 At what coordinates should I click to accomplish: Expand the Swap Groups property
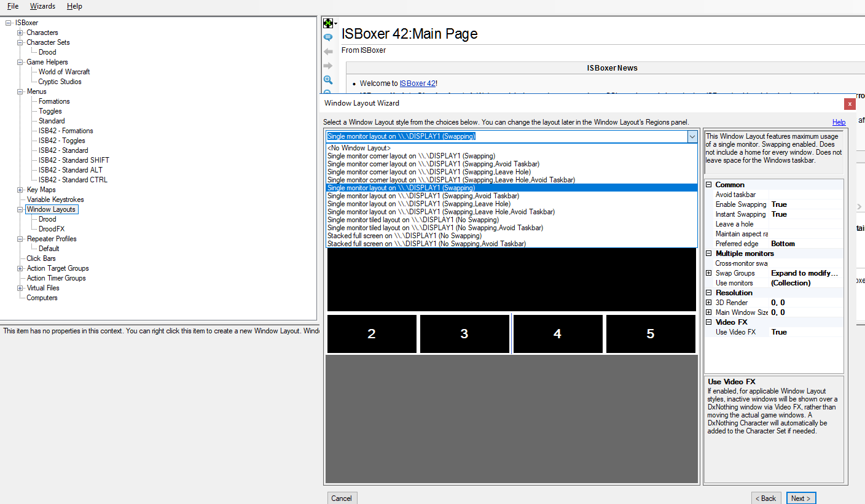click(709, 273)
